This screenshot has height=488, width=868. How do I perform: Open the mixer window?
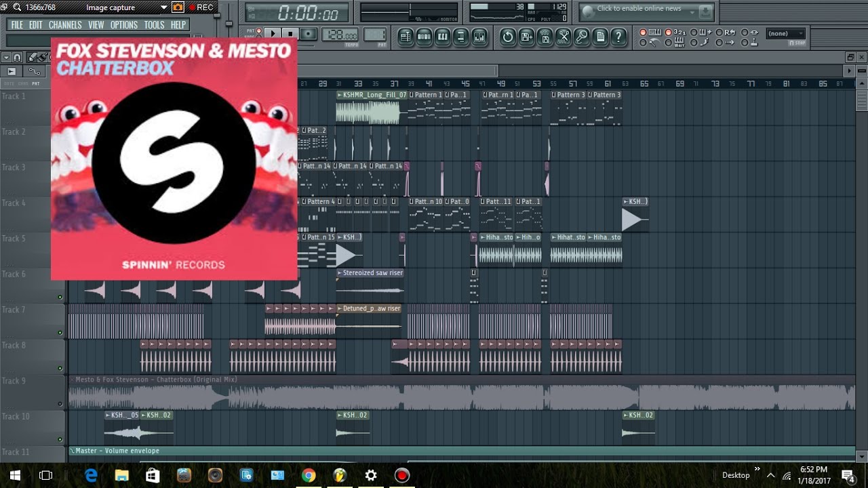click(479, 37)
